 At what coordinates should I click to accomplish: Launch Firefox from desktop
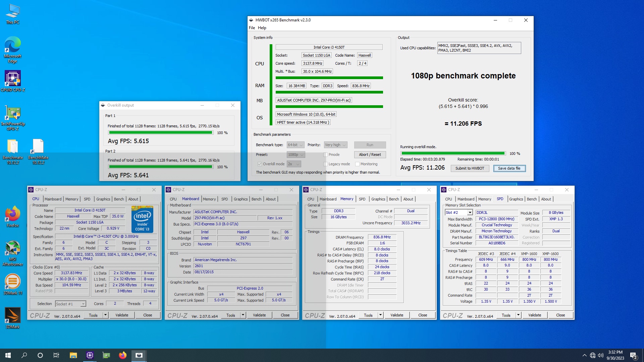pos(12,217)
